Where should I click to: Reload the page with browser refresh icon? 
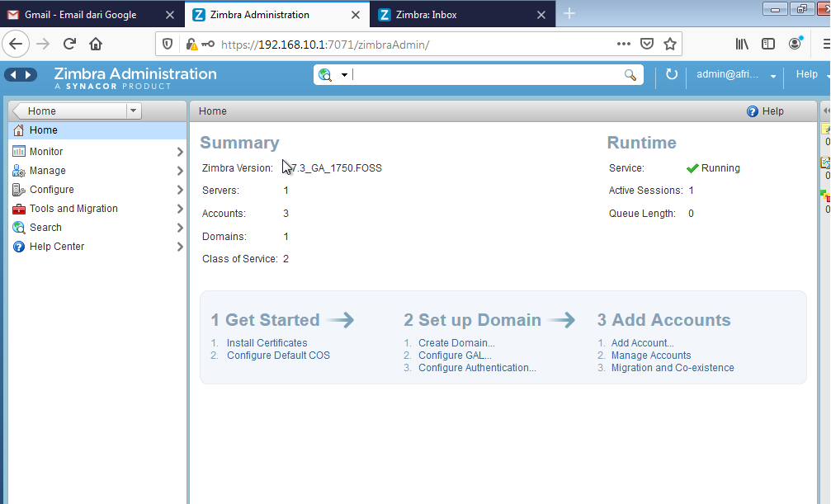(x=69, y=44)
